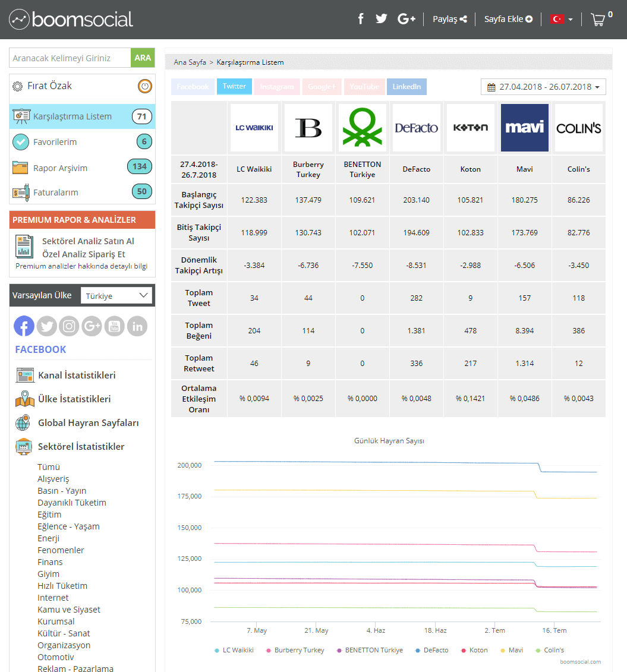This screenshot has height=672, width=627.
Task: Click the boomsocial logo
Action: (71, 19)
